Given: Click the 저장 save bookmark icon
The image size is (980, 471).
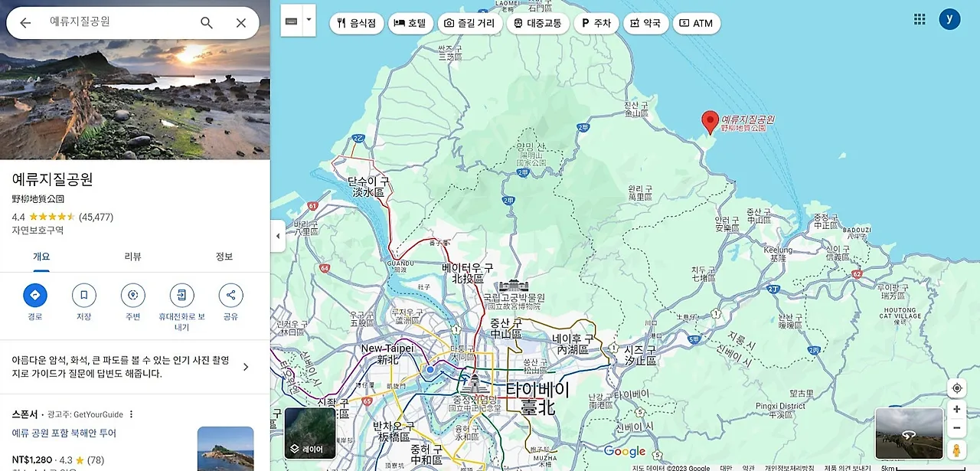Looking at the screenshot, I should [84, 296].
